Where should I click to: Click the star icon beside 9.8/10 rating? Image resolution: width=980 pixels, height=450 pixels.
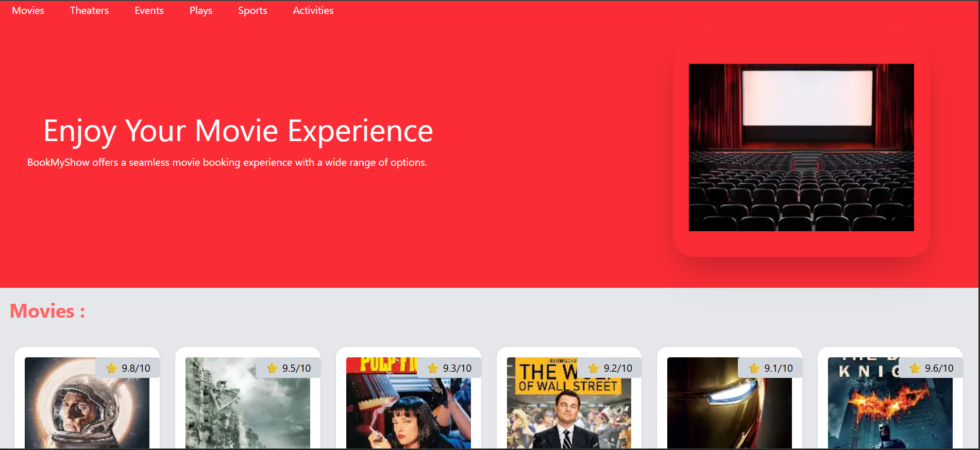tap(111, 368)
